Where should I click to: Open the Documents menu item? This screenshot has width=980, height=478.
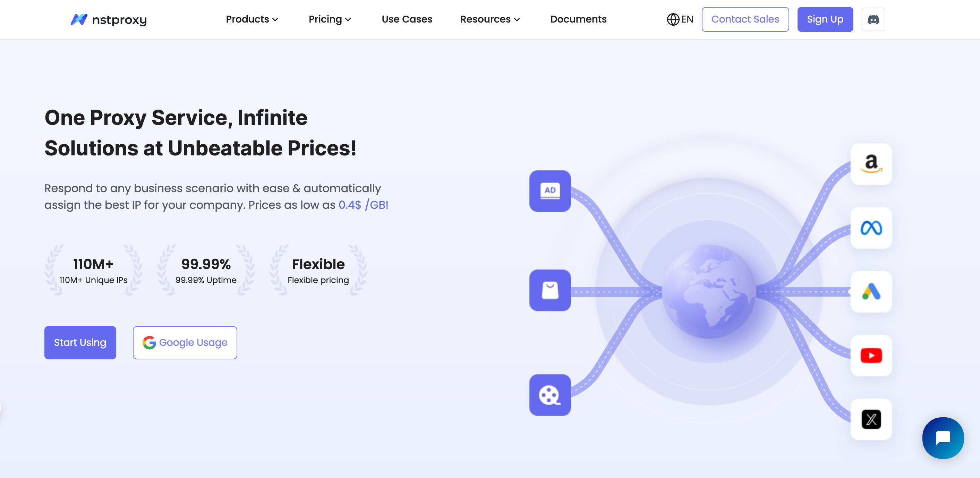pyautogui.click(x=578, y=19)
